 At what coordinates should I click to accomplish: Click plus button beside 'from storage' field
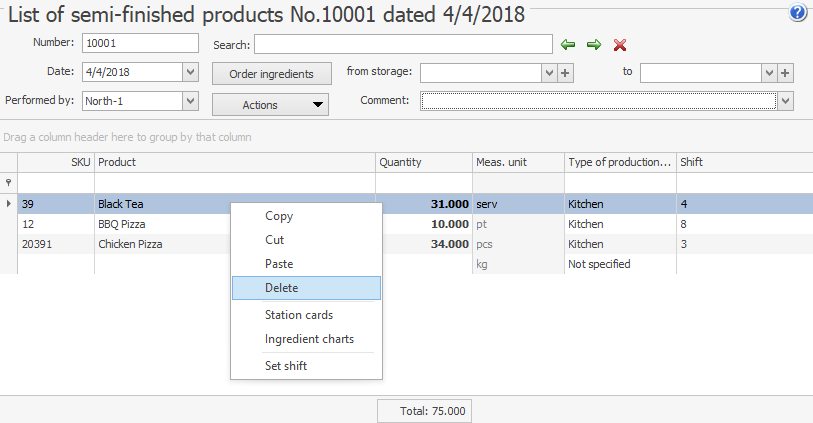coord(564,73)
